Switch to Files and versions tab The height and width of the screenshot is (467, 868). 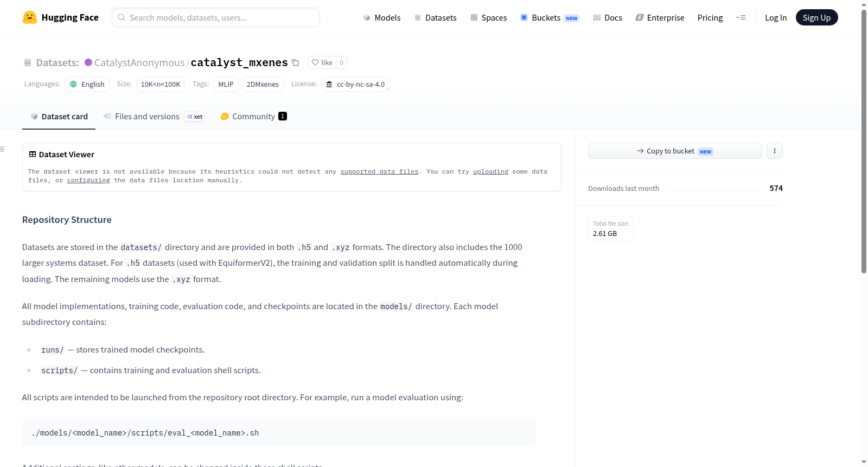coord(154,117)
